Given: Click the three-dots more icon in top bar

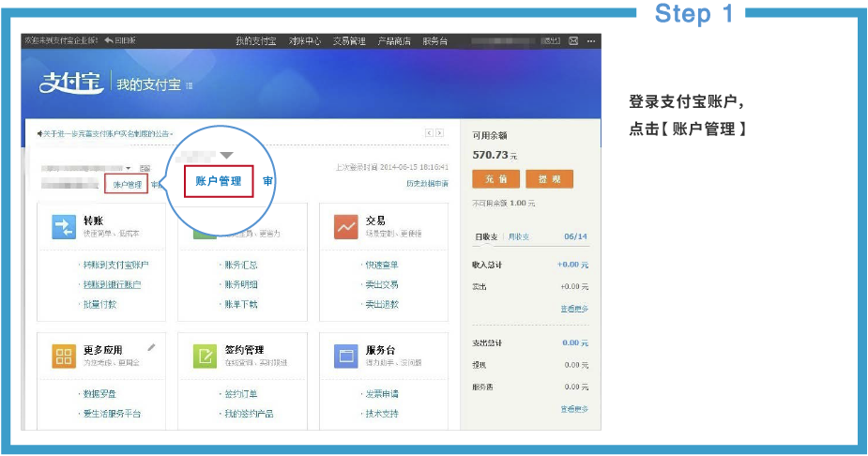Looking at the screenshot, I should pyautogui.click(x=591, y=41).
